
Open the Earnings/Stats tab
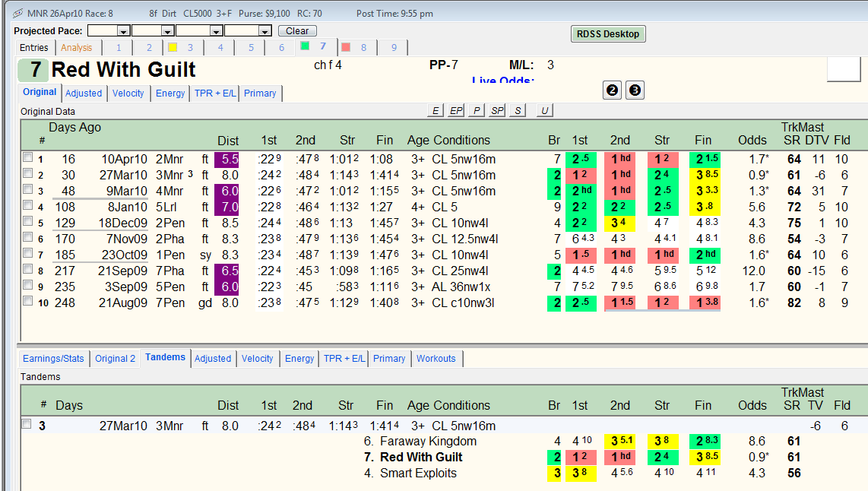point(53,358)
